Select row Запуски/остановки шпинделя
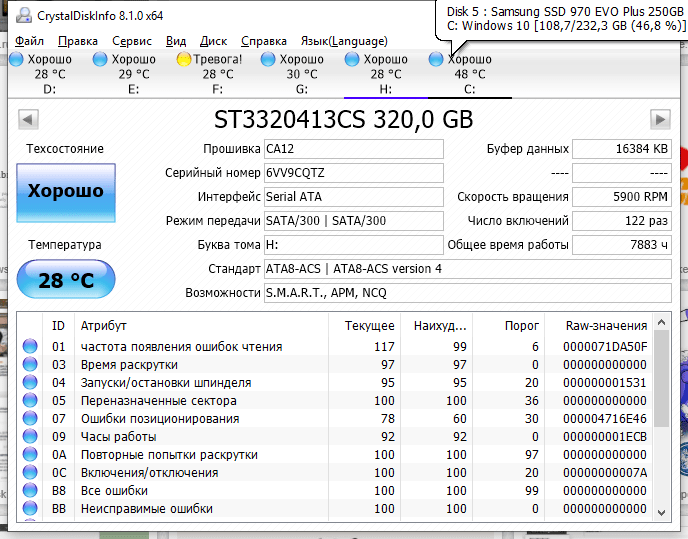This screenshot has width=688, height=539. pos(335,382)
